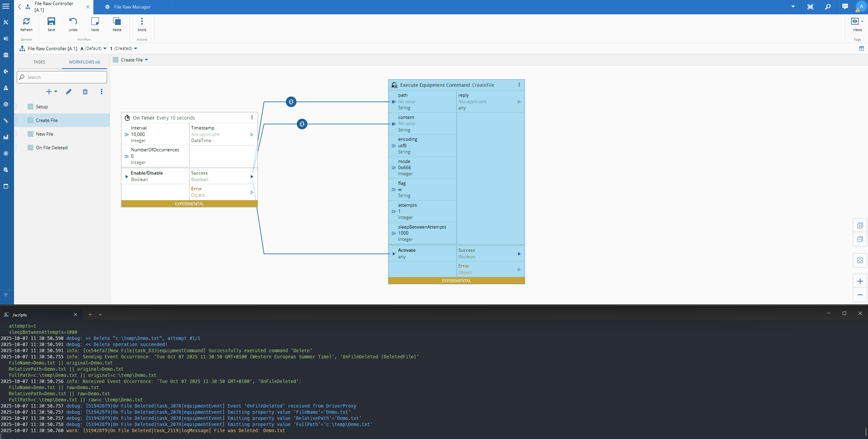
Task: Click converter icon on path link
Action: pos(291,102)
